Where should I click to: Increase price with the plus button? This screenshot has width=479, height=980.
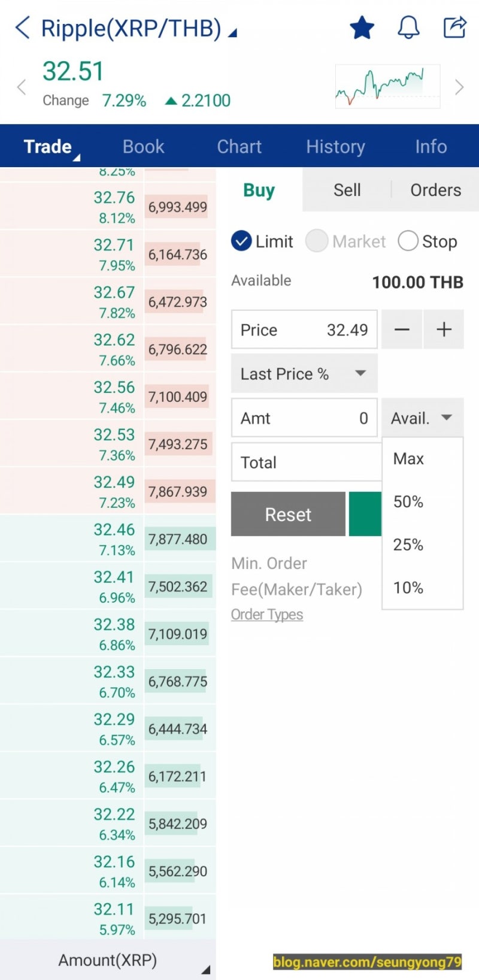[x=444, y=329]
